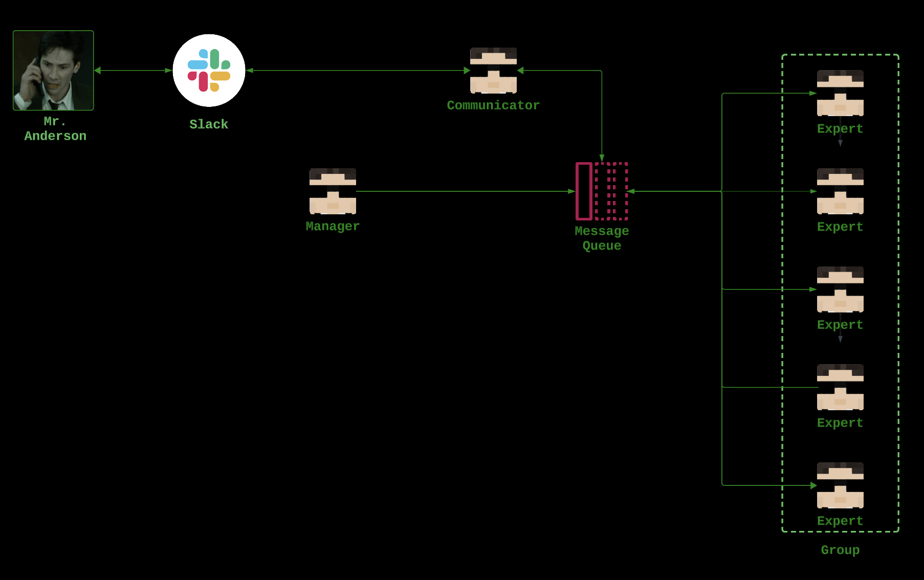Screen dimensions: 924x580
Task: Select the third Expert agent icon
Action: 840,289
